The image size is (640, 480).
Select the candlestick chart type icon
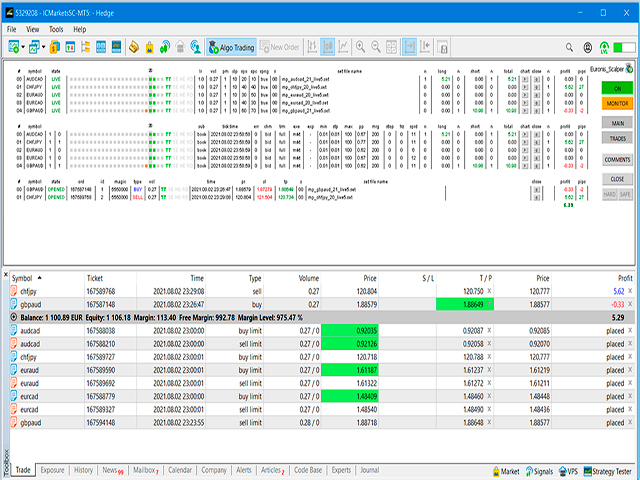pos(328,47)
